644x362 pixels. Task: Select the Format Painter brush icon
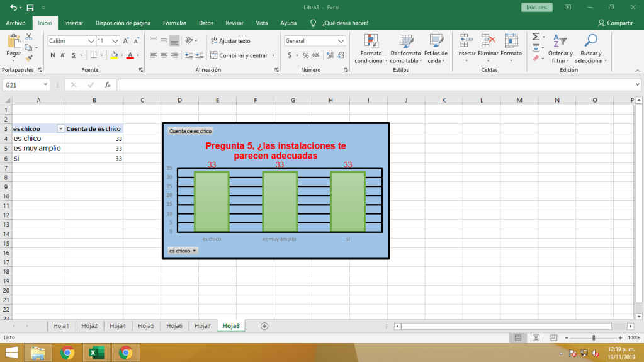coord(28,57)
